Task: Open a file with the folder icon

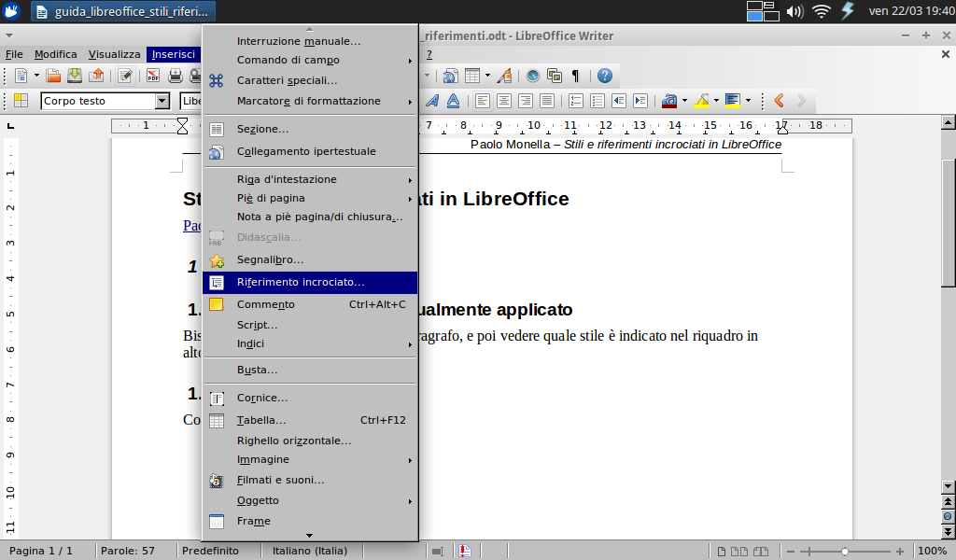Action: coord(53,76)
